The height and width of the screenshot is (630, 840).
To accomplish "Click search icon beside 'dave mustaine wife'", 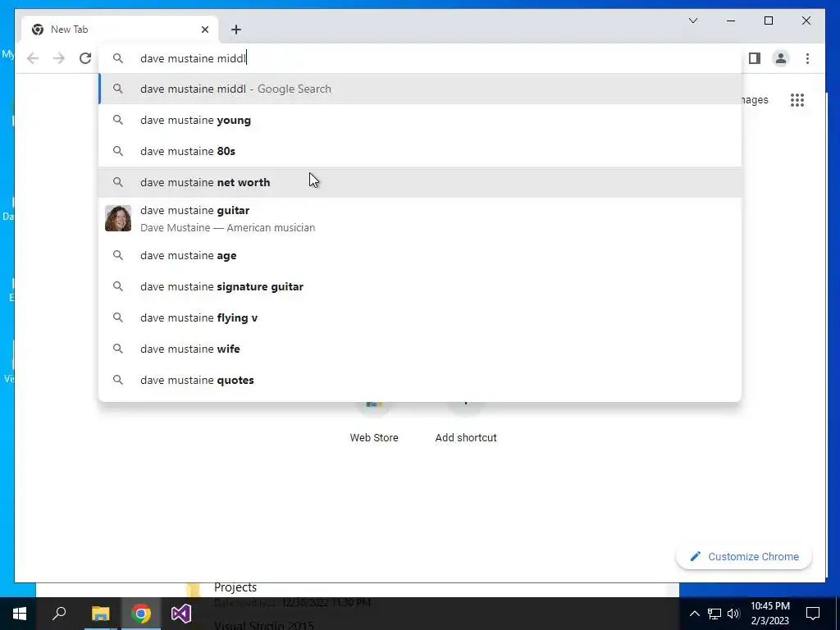I will (118, 349).
